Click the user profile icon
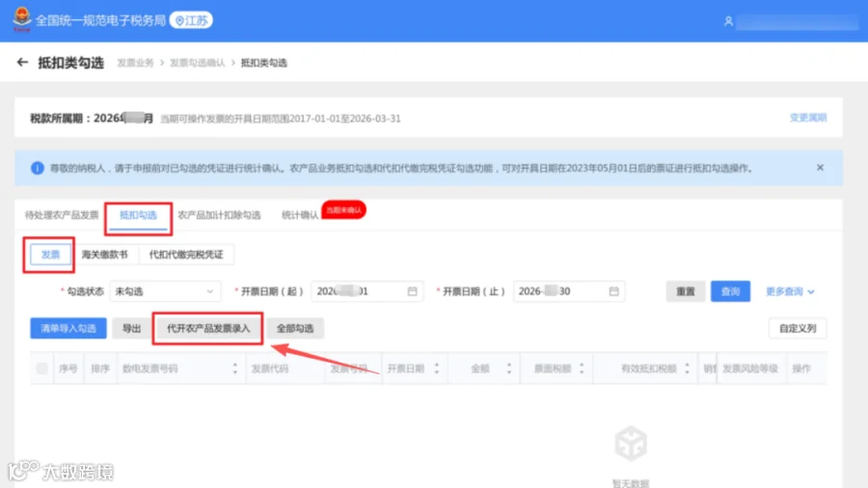This screenshot has height=488, width=868. 728,21
